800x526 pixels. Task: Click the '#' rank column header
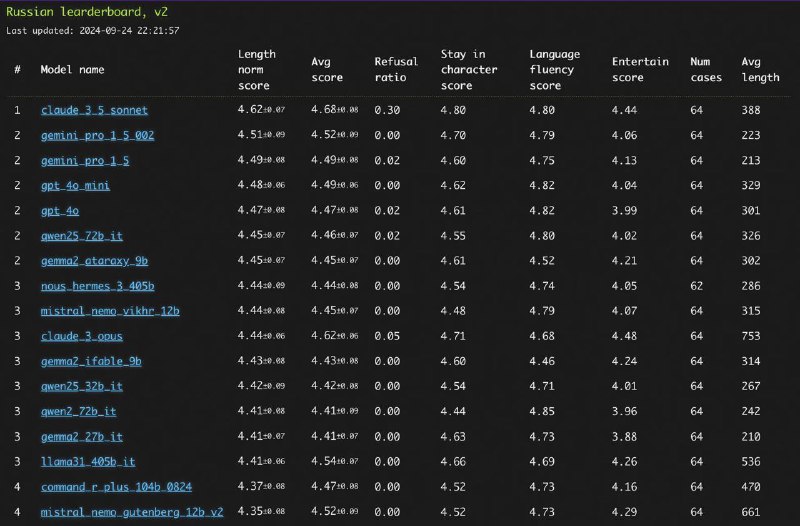click(x=17, y=69)
